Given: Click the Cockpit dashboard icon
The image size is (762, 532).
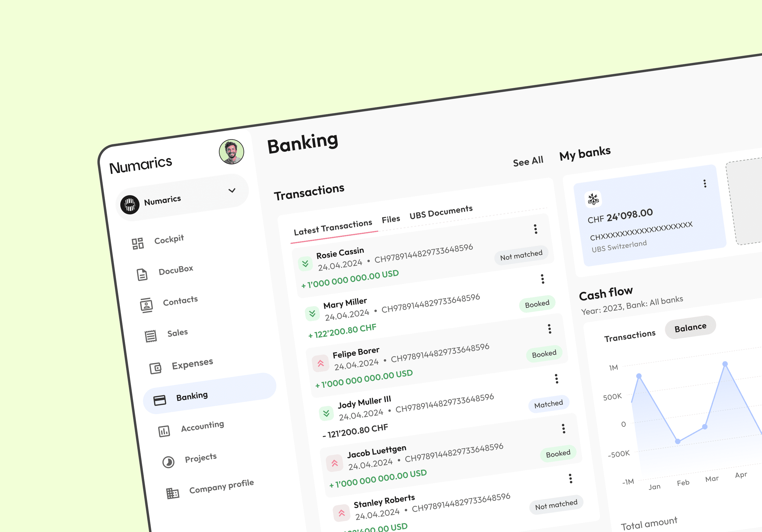Looking at the screenshot, I should [x=137, y=244].
